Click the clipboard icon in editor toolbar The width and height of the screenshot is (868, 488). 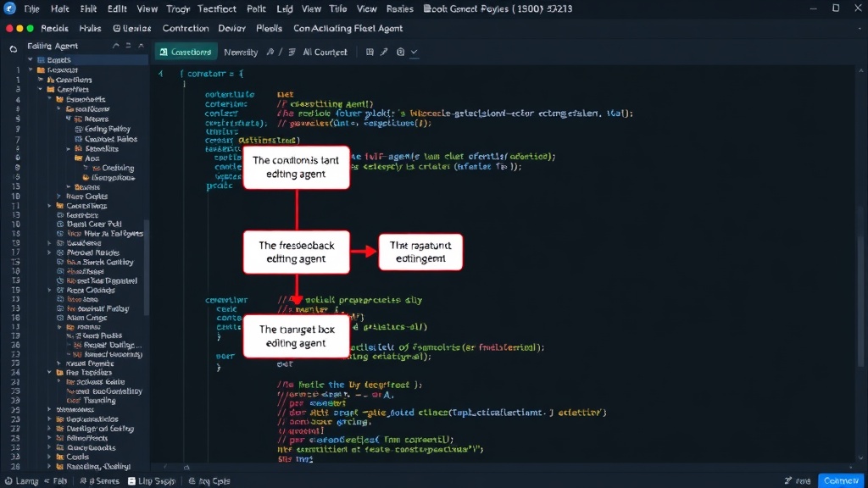click(x=400, y=52)
